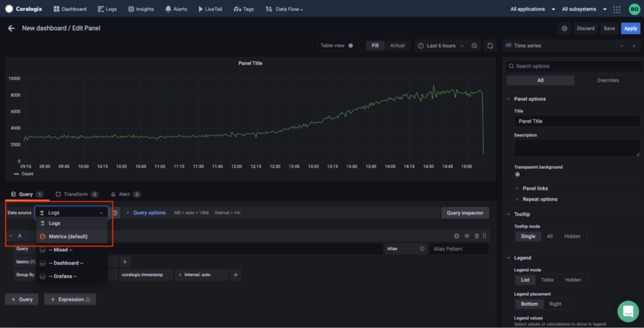The image size is (644, 328).
Task: Duplicate query A with copy icon
Action: tap(457, 236)
